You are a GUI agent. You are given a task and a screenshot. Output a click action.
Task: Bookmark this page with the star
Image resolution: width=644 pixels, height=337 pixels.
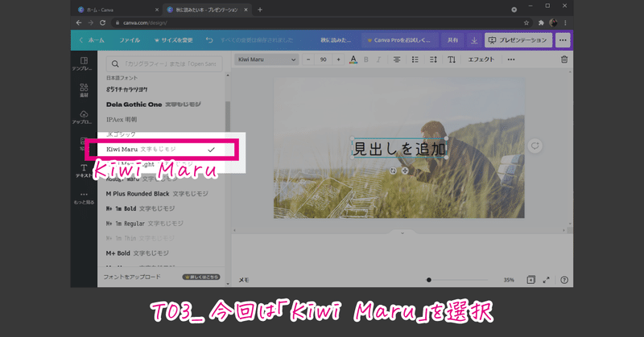[526, 23]
